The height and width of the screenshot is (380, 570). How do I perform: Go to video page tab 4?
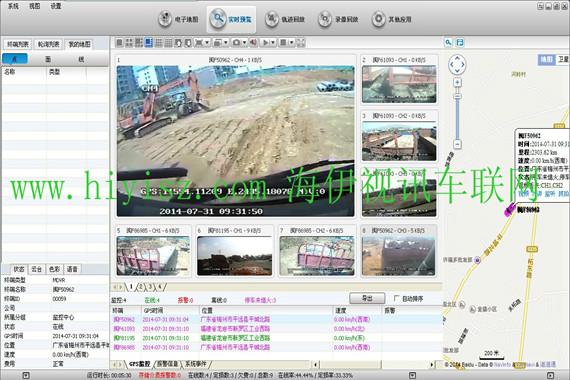point(159,287)
